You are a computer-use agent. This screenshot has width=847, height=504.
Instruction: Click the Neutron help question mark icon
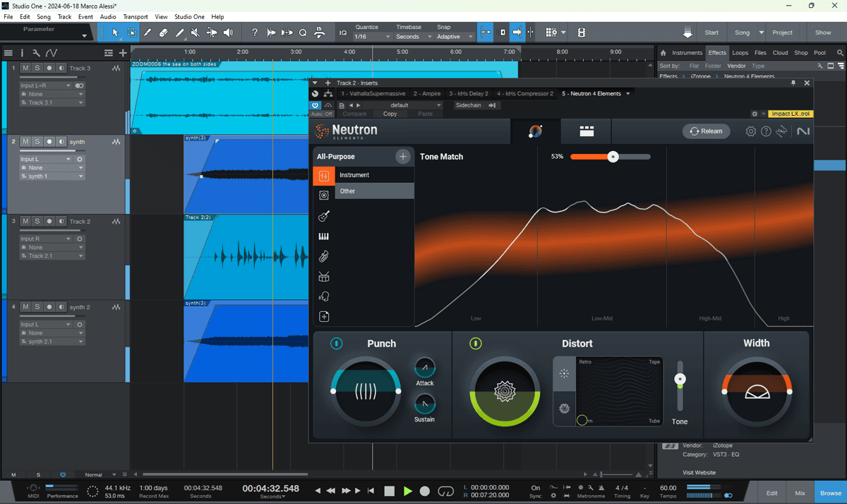click(x=766, y=131)
